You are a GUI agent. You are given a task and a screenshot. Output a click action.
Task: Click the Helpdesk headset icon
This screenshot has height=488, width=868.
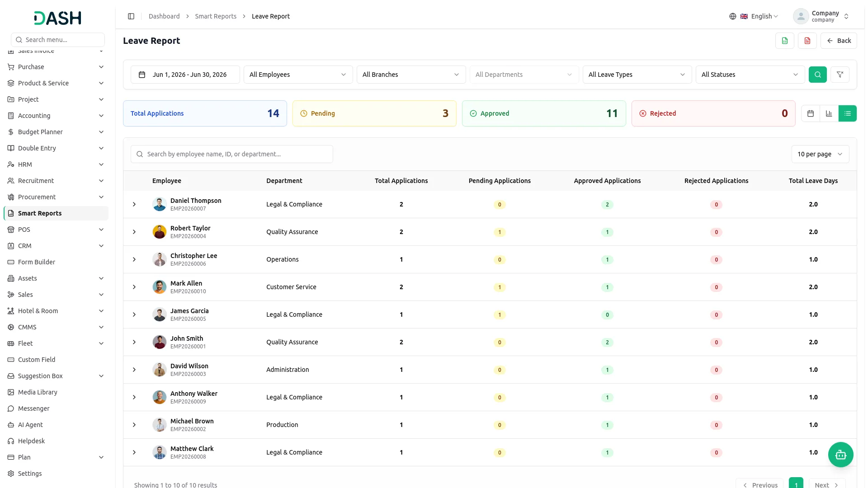point(11,441)
